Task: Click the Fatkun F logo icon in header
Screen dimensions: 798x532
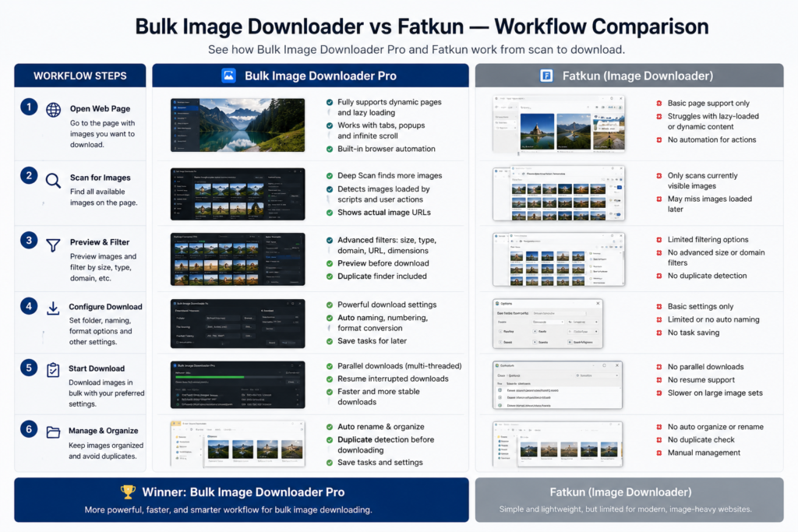Action: [546, 76]
